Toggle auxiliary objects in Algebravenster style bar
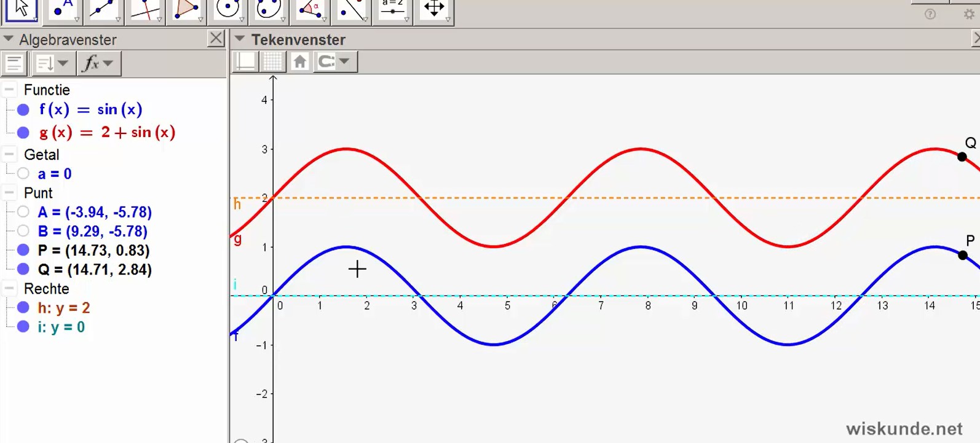Image resolution: width=980 pixels, height=443 pixels. tap(14, 63)
